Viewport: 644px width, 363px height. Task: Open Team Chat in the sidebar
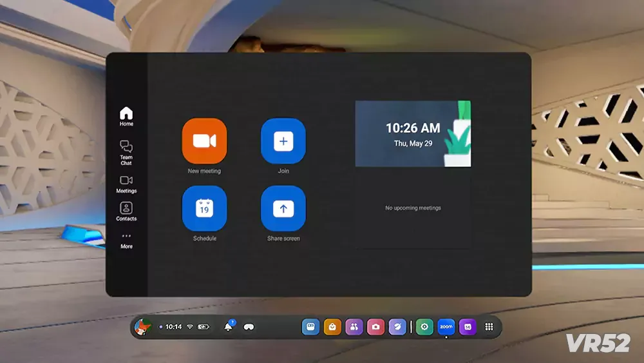click(126, 153)
